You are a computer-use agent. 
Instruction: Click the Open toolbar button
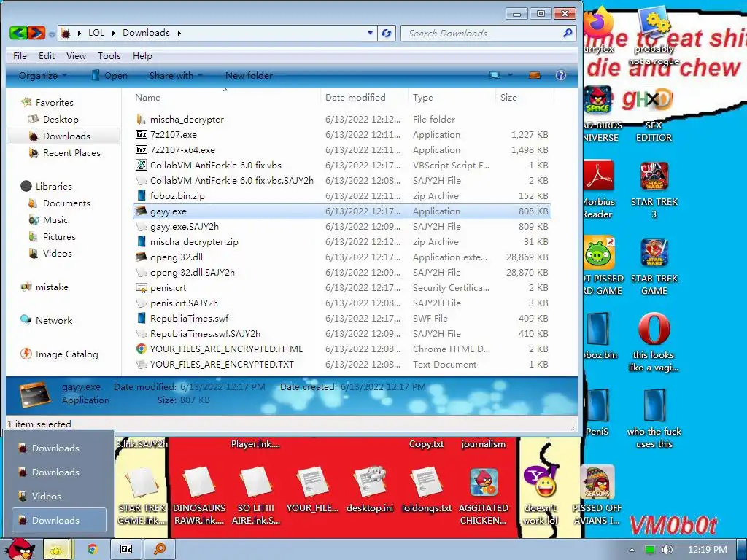[x=109, y=75]
